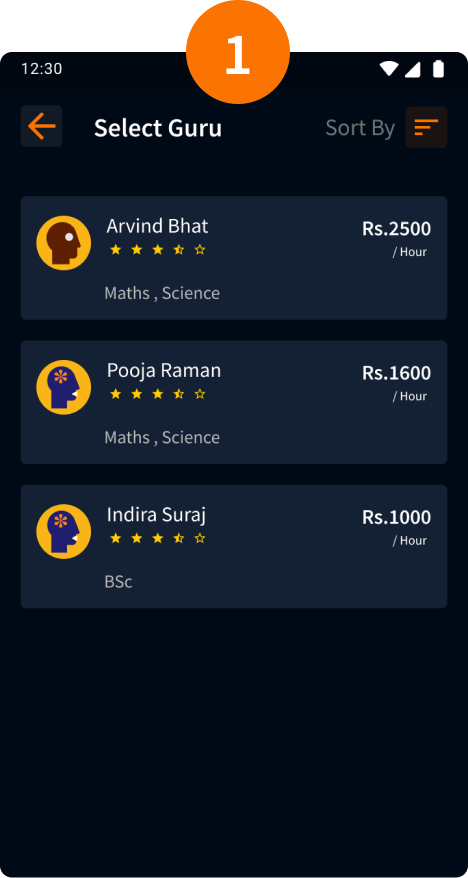Tap the orange back arrow button
The width and height of the screenshot is (468, 878).
coord(41,126)
